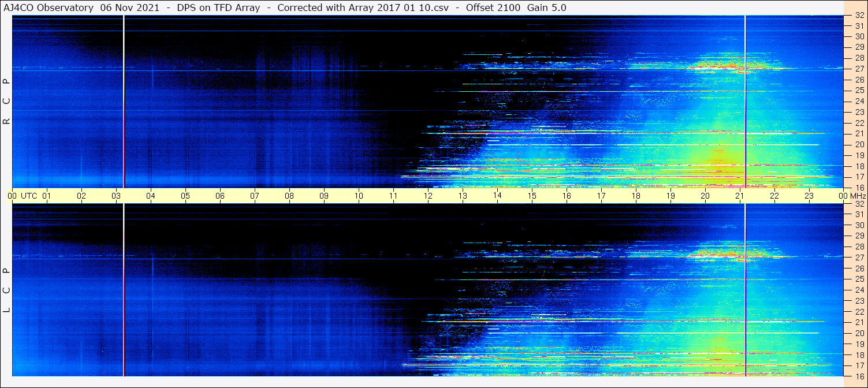Select the 16 MHz label in the LCP scale
Image resolution: width=868 pixels, height=388 pixels.
coord(859,376)
